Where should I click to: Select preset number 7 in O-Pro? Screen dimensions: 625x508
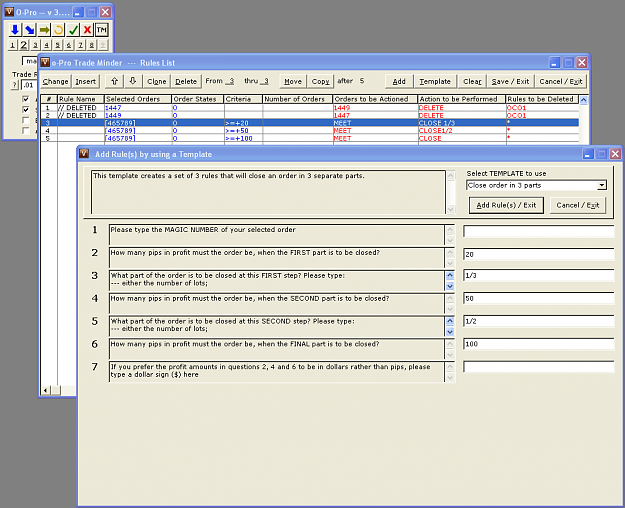coord(81,45)
